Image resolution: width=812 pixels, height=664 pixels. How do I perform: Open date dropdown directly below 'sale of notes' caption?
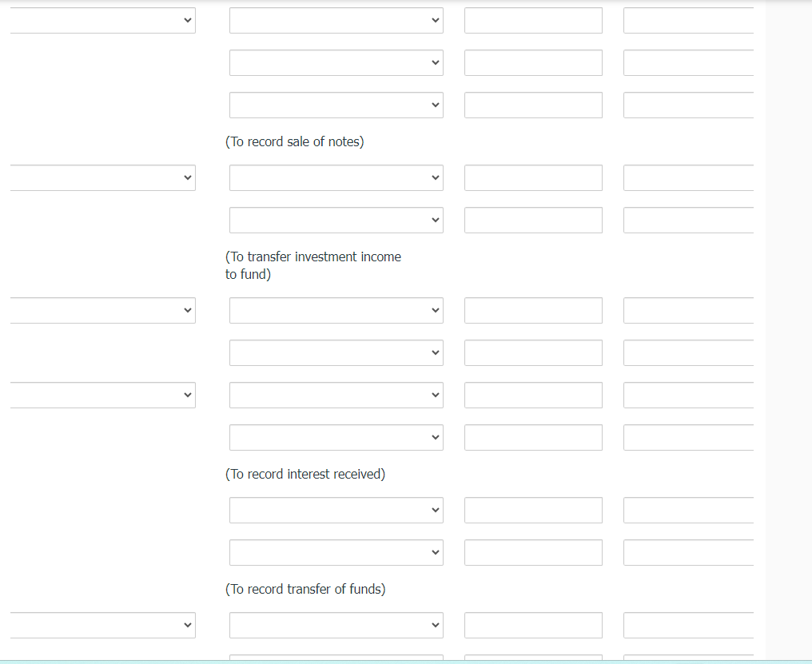point(102,177)
